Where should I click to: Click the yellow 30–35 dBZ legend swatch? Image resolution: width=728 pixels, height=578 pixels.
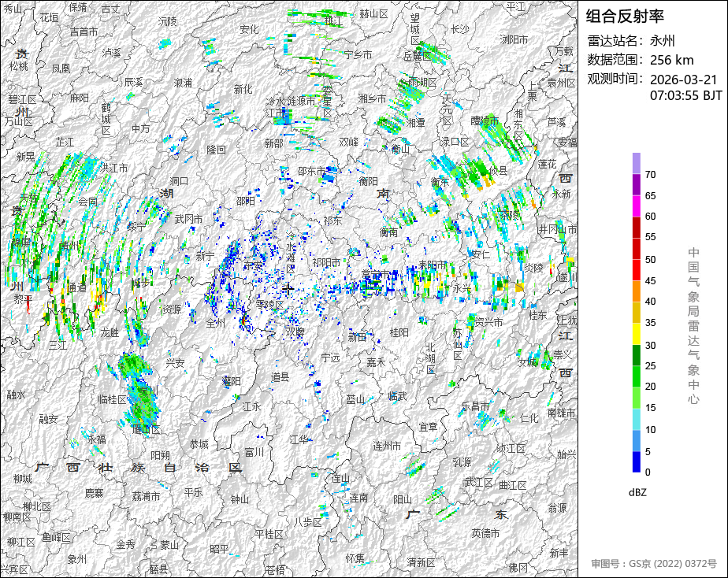[637, 334]
